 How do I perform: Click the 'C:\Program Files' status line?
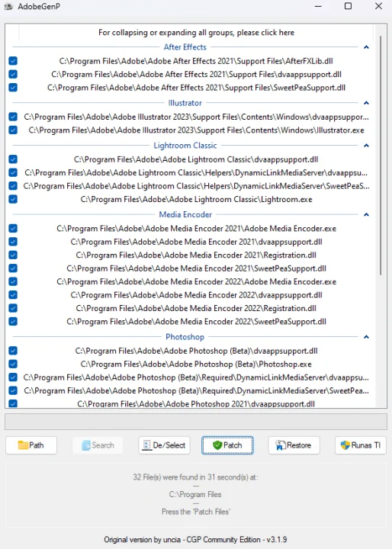click(195, 494)
